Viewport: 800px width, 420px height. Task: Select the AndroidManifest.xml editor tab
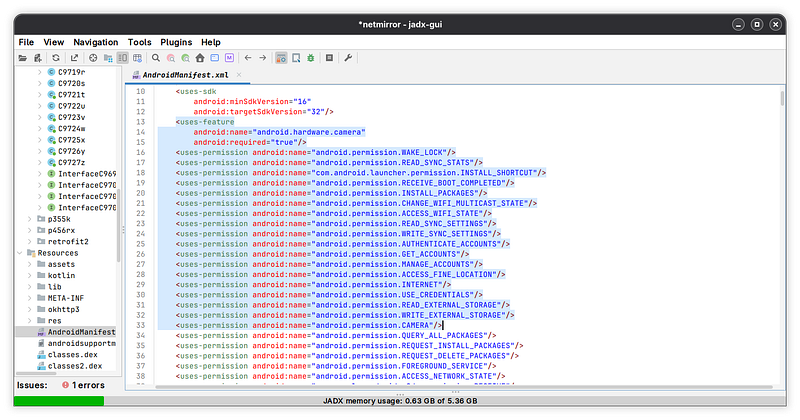[x=185, y=75]
